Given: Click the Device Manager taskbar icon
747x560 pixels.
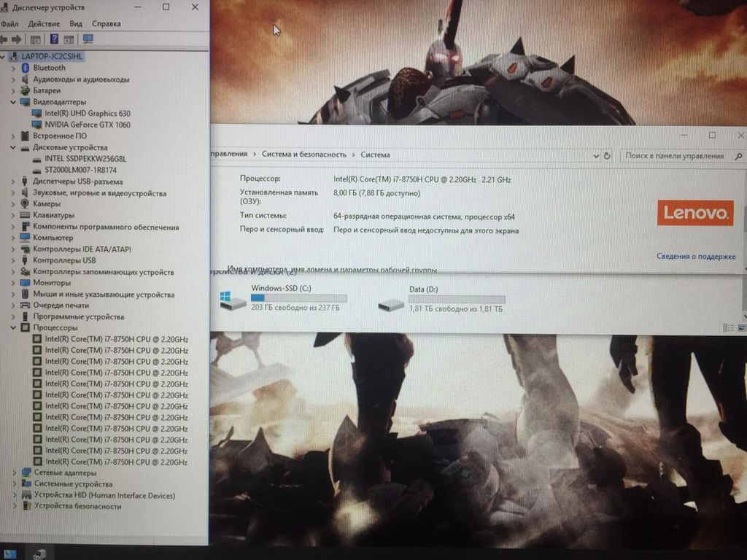Looking at the screenshot, I should pos(39,554).
